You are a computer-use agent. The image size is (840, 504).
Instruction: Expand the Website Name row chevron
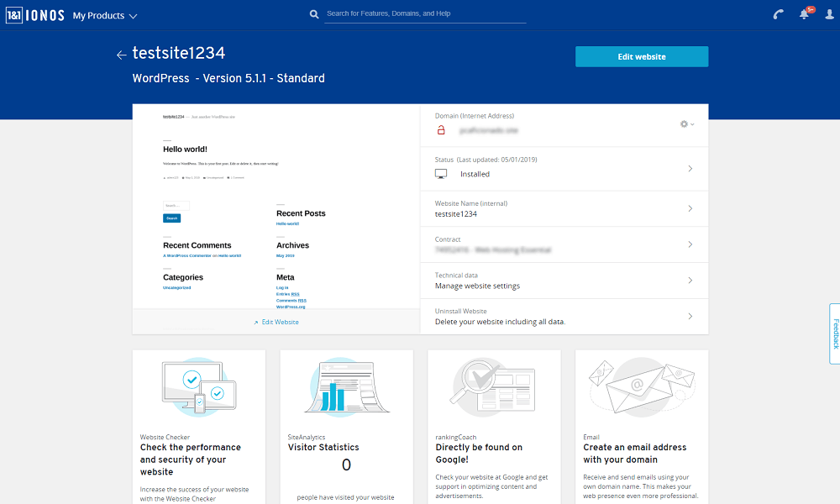tap(690, 208)
